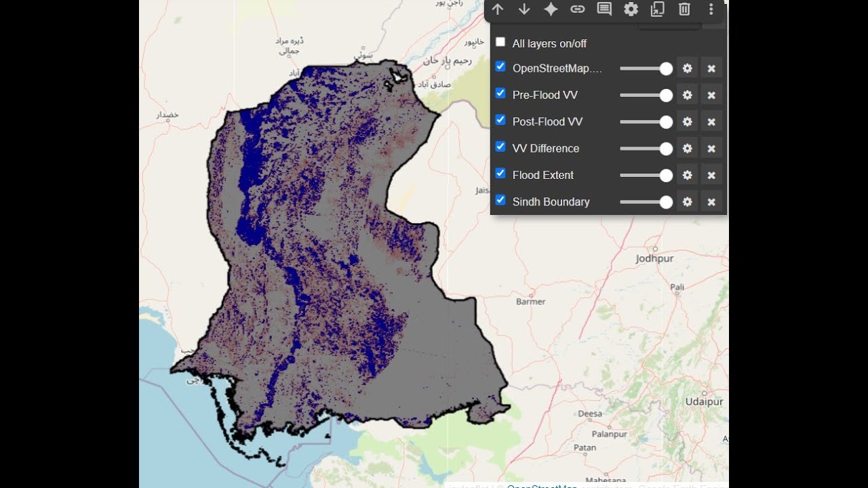
Task: Click the mirror cell in tab icon
Action: (658, 9)
